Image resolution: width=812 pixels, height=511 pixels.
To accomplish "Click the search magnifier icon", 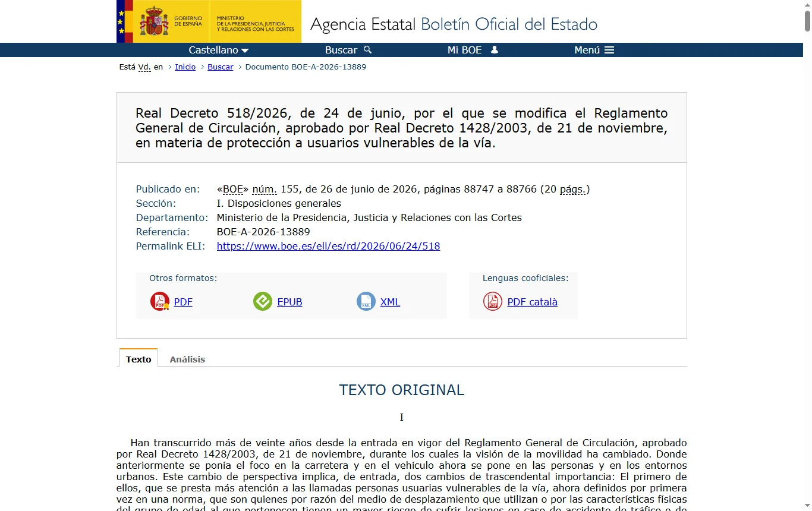I will pyautogui.click(x=367, y=50).
